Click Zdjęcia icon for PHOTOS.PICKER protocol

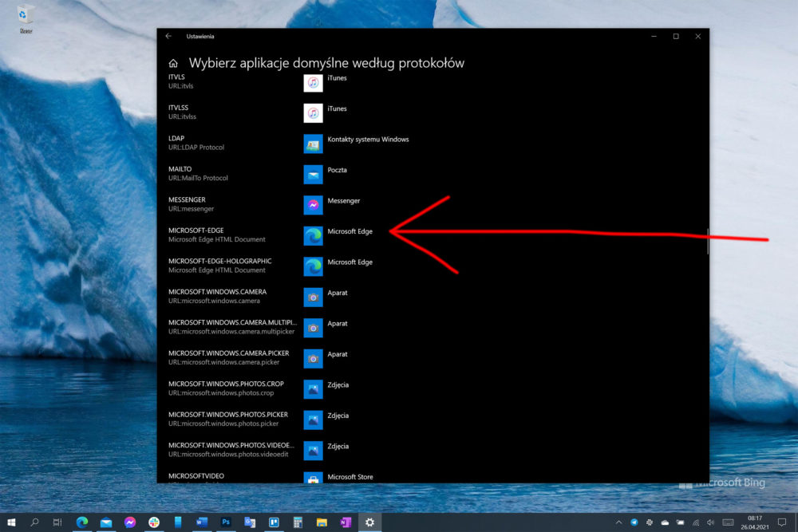[x=313, y=420]
